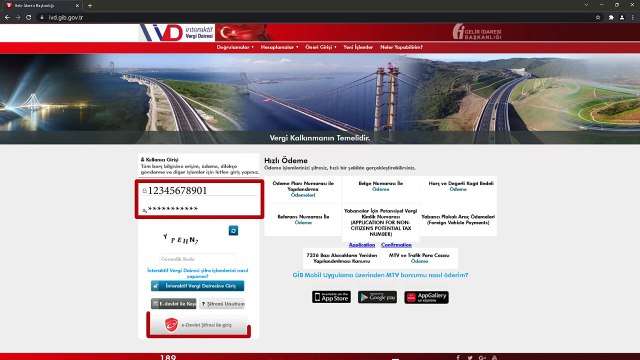Click the browser forward arrow
Screen dimensions: 640x360
point(18,18)
